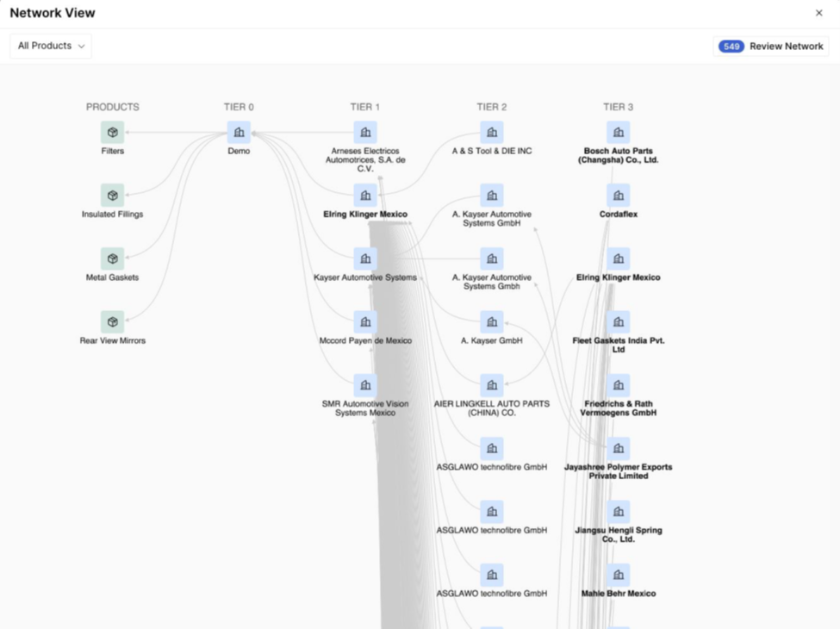Screen dimensions: 840x629
Task: Select the A. Kayser GmbH supplier icon
Action: 492,322
